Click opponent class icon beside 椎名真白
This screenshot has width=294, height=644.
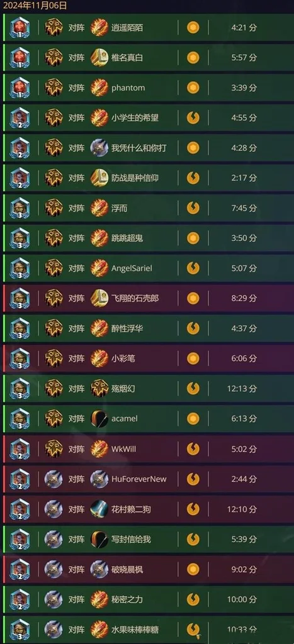99,57
